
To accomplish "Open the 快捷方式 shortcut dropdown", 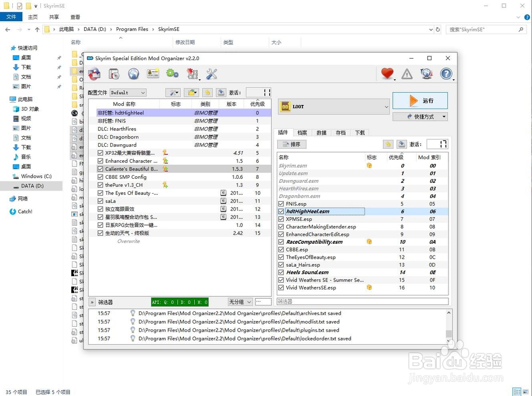I will [x=420, y=117].
